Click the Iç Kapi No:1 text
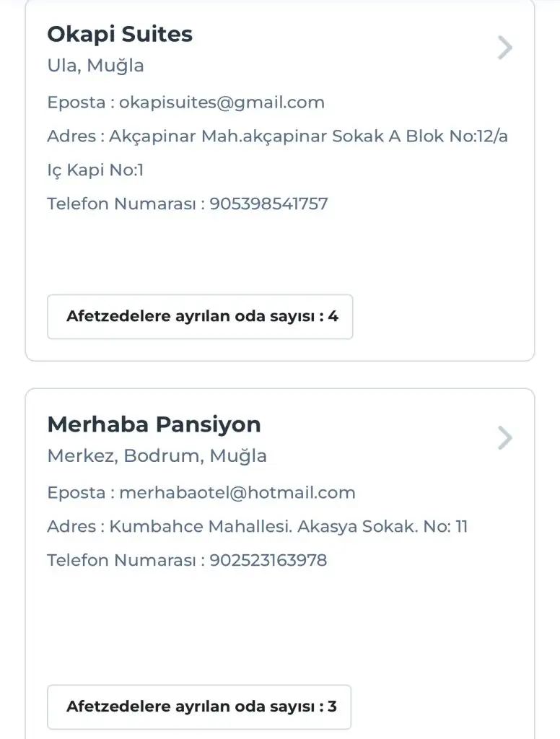 point(95,170)
